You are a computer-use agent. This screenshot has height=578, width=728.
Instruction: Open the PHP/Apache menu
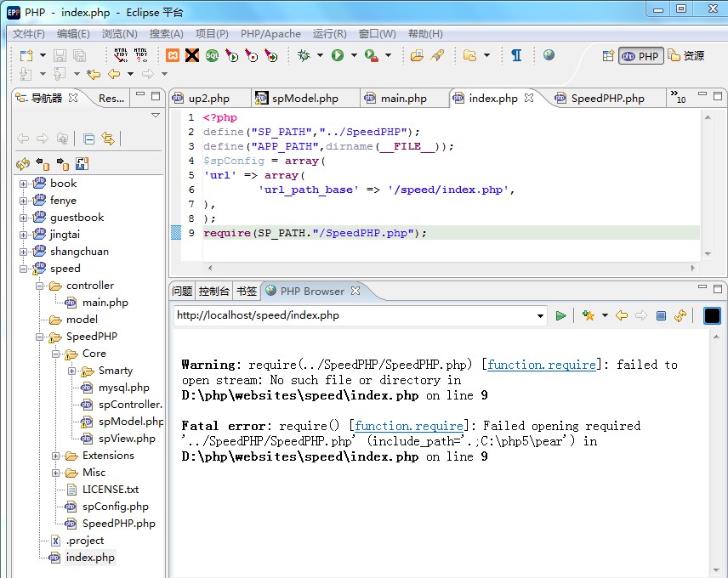click(270, 34)
